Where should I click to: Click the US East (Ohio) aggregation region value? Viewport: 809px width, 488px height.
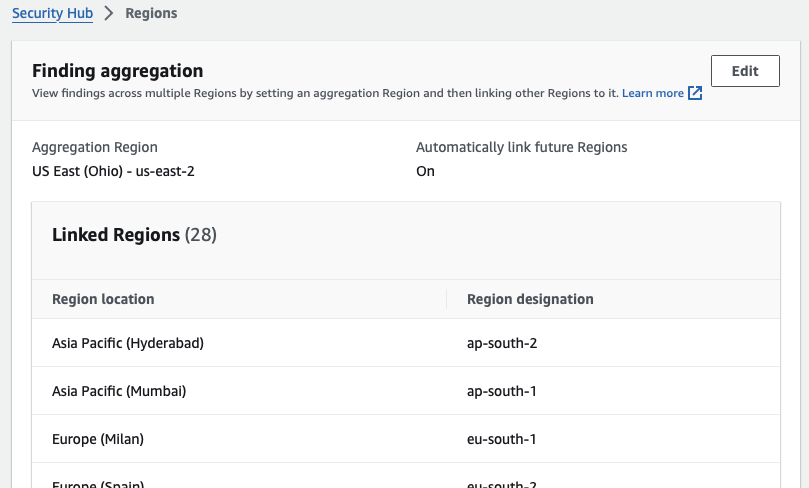pyautogui.click(x=113, y=171)
